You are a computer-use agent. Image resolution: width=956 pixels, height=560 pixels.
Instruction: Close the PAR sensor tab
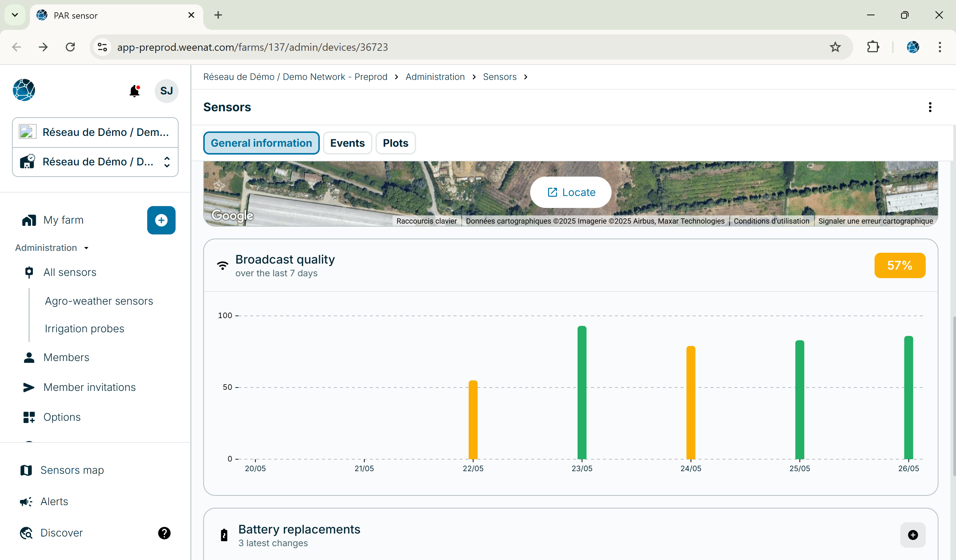pos(191,15)
